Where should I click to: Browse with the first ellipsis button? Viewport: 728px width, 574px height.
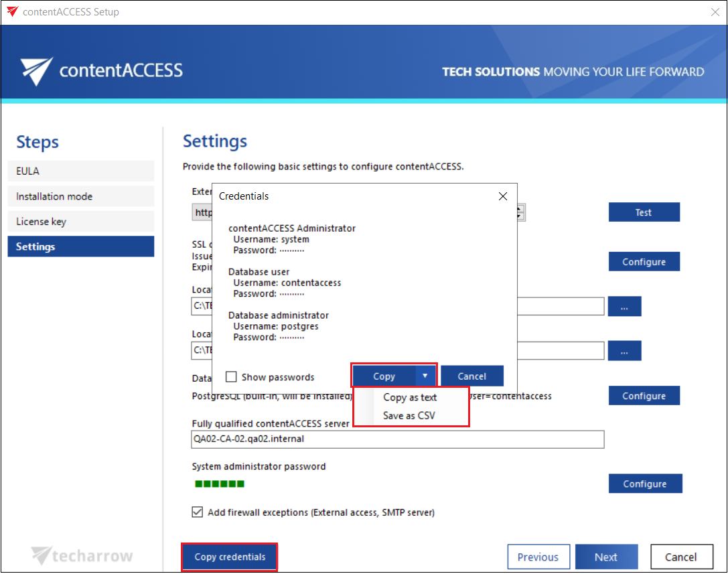(x=624, y=306)
